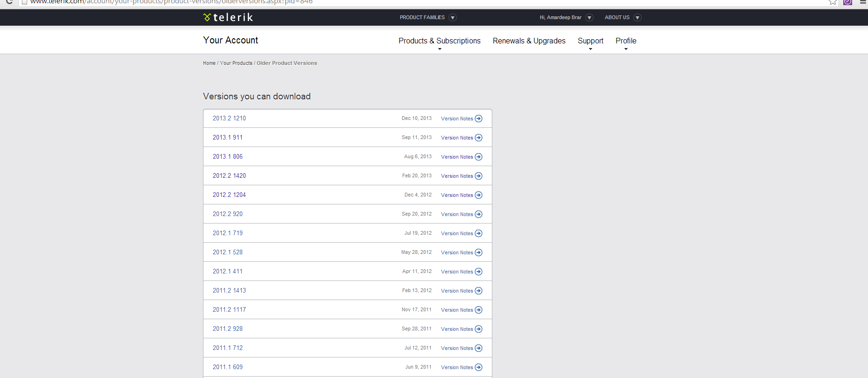Click the purple browser extension icon
This screenshot has height=378, width=868.
[x=848, y=2]
